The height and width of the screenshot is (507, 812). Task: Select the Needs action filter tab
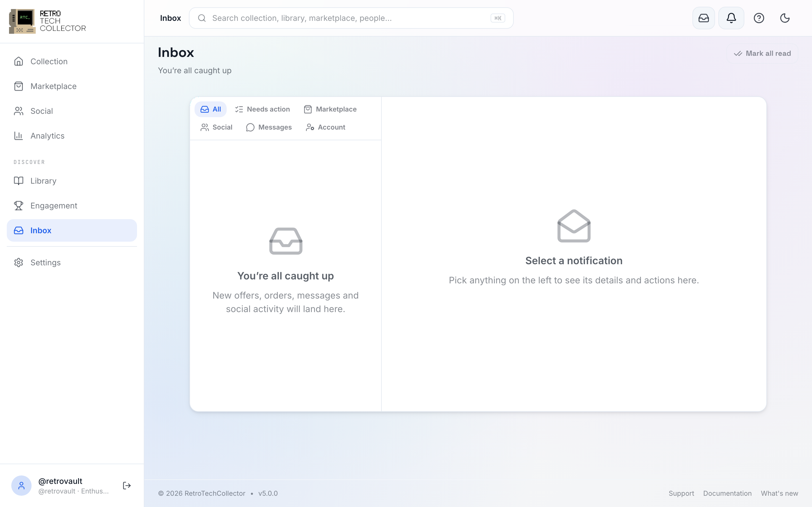[x=262, y=109]
